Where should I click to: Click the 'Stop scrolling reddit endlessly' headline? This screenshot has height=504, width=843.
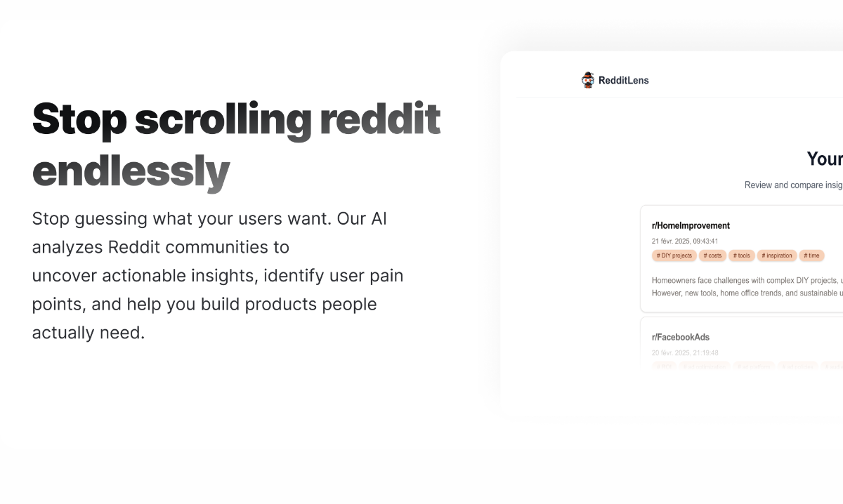point(236,145)
